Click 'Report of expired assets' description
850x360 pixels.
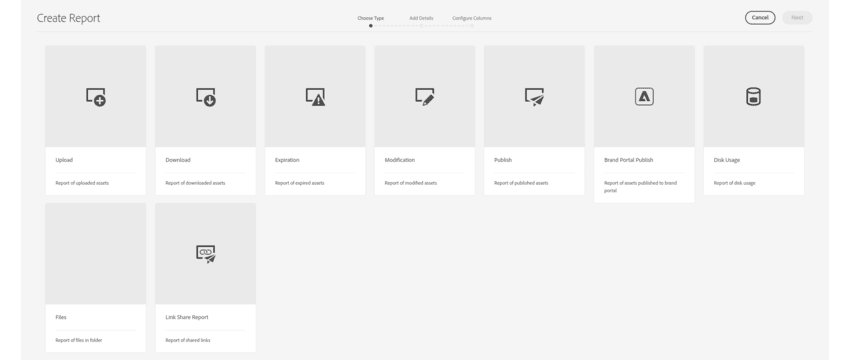click(x=300, y=183)
